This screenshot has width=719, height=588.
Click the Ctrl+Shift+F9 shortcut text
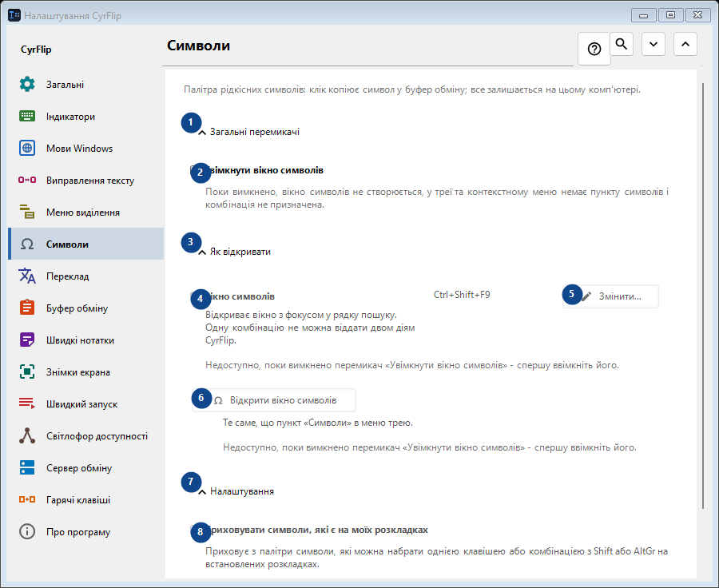tap(462, 295)
